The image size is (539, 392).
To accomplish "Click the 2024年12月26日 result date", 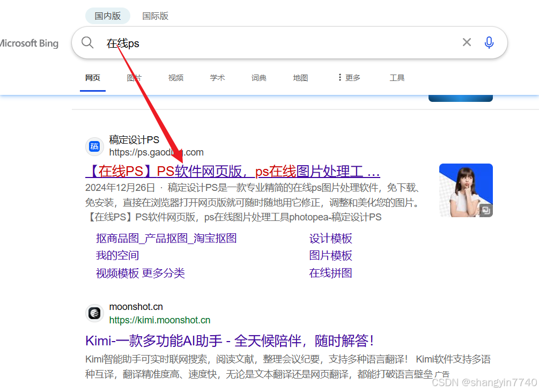I will pos(120,188).
